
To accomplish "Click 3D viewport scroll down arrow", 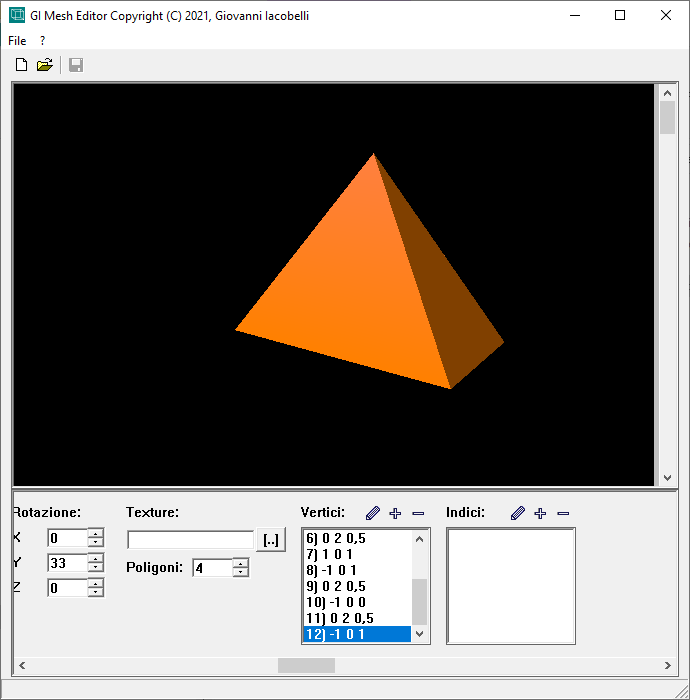I will (x=667, y=478).
